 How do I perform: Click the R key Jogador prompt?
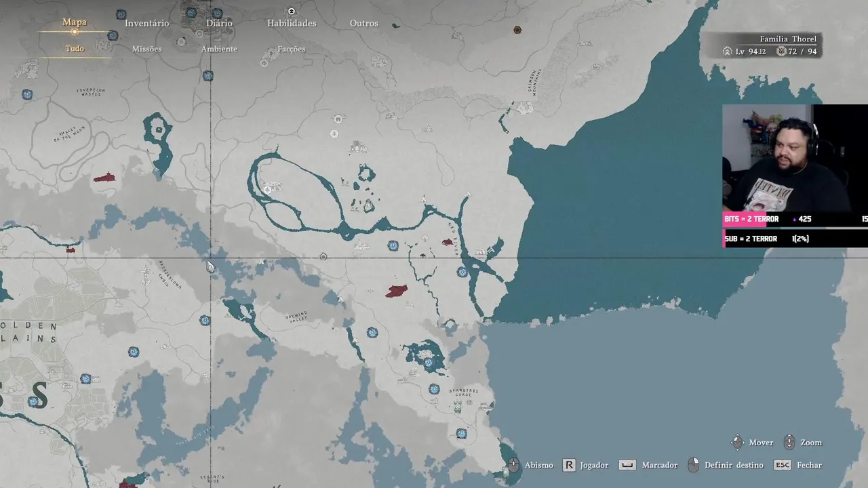click(569, 465)
